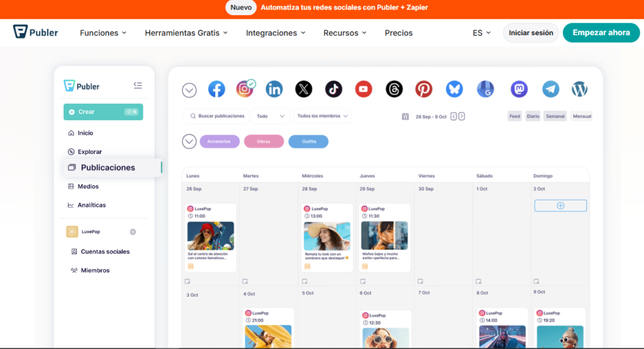Select Publicaciones in the sidebar
The image size is (644, 349).
point(112,167)
